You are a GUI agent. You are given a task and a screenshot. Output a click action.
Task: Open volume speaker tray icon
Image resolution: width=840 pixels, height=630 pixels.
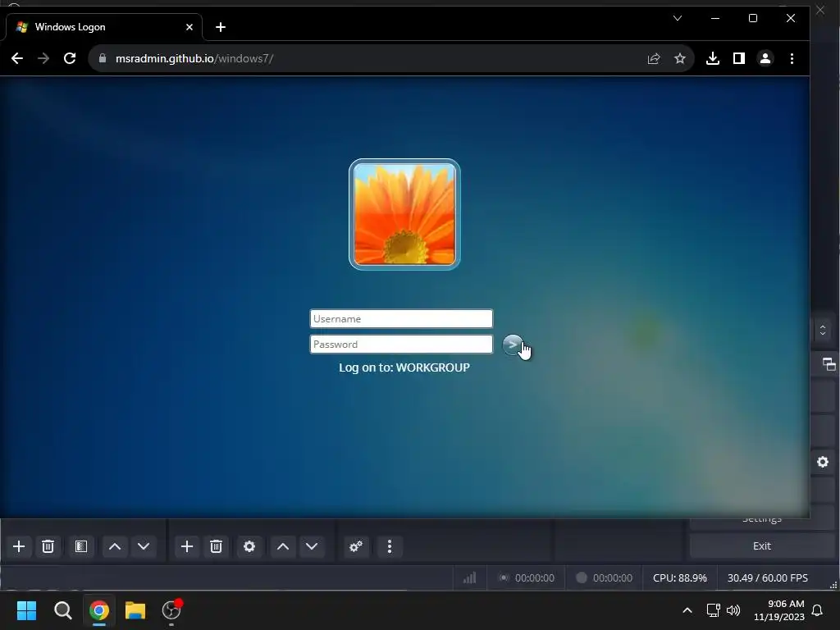733,610
